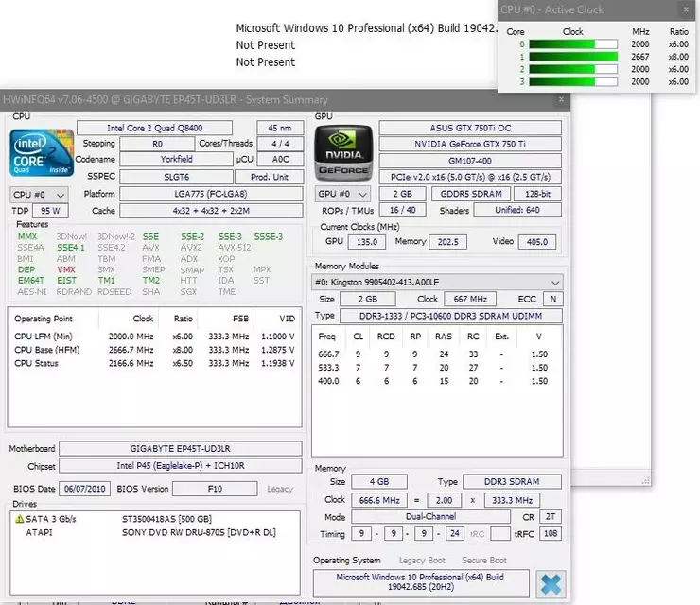Select the Yorkfield codename field
The width and height of the screenshot is (700, 605).
coord(176,159)
